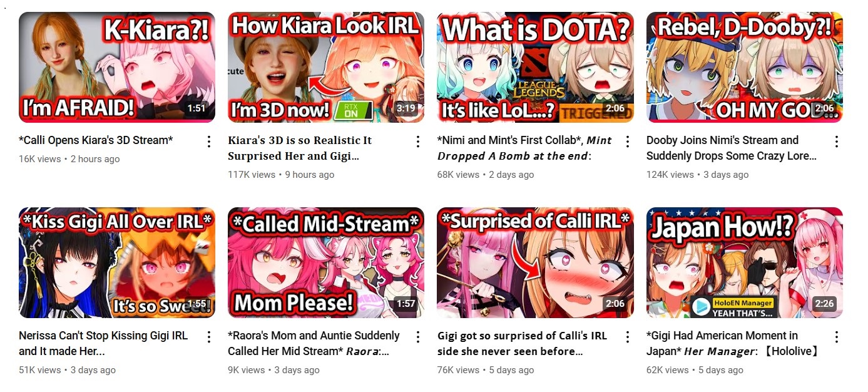Click the 'Surprised of Calli IRL' thumbnail
868x392 pixels.
[x=536, y=262]
